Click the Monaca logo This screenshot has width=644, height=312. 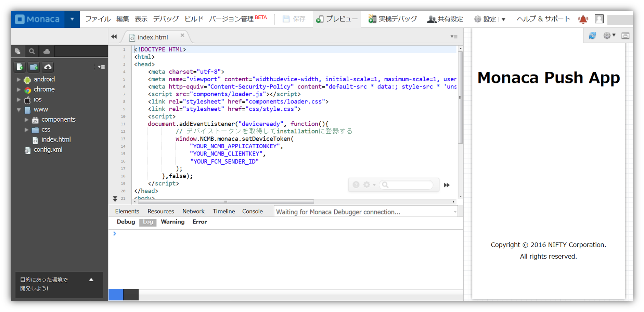pos(38,19)
